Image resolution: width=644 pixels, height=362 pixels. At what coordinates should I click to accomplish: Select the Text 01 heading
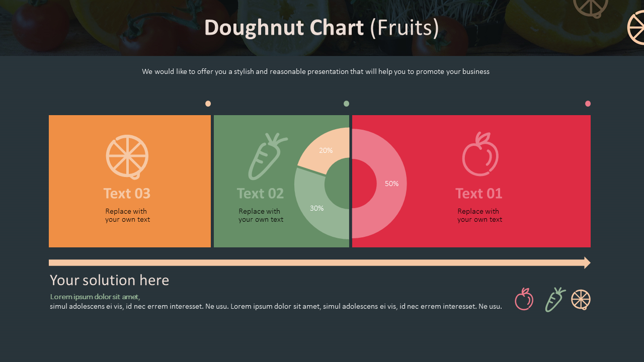[478, 194]
